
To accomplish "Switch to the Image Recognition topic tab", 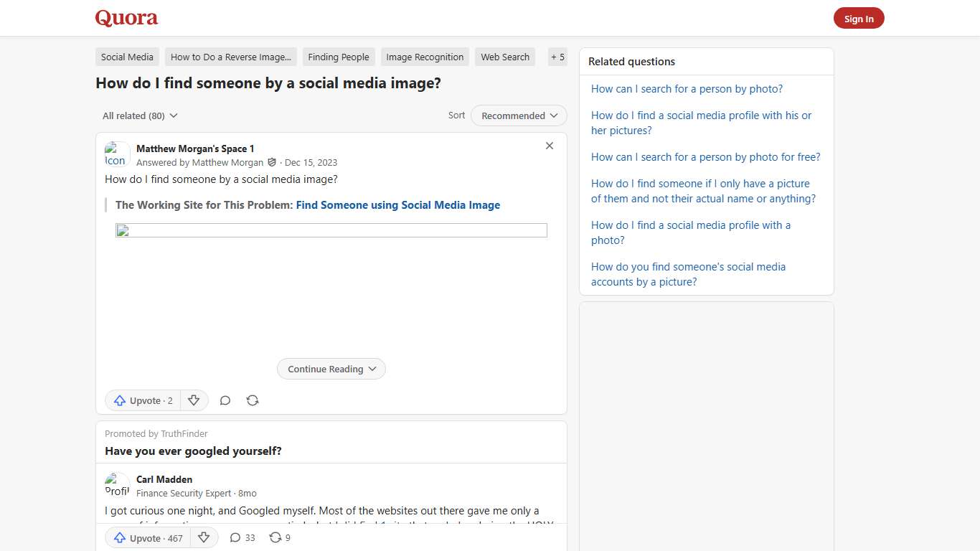I will coord(424,57).
